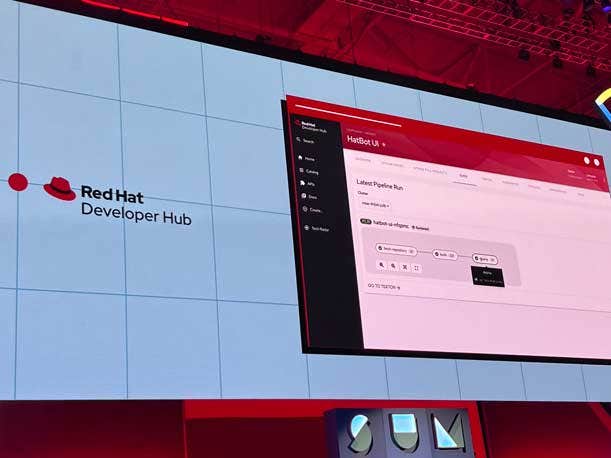The image size is (611, 458).
Task: Click the first pipeline task node
Action: click(x=395, y=249)
